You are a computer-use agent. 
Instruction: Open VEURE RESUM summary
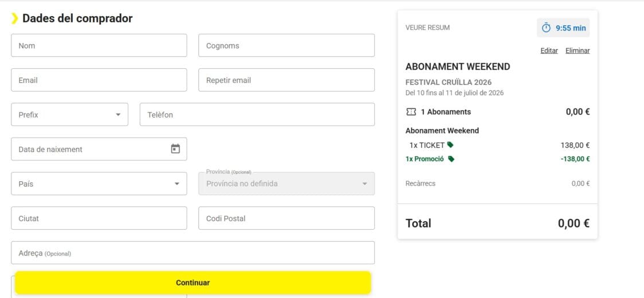click(427, 28)
